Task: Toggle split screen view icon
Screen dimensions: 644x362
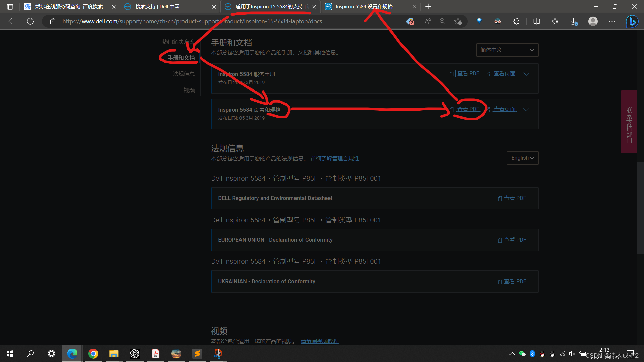Action: (537, 21)
